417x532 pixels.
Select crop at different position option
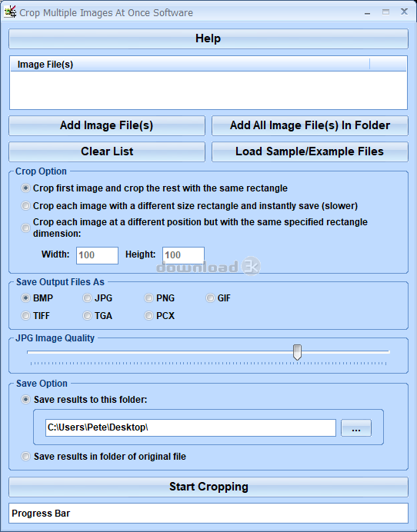pyautogui.click(x=26, y=228)
